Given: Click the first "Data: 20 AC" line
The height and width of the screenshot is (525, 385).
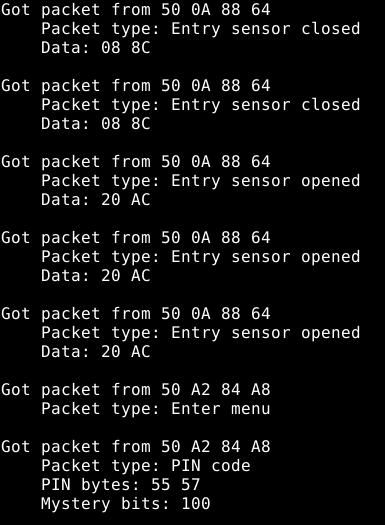Looking at the screenshot, I should 96,200.
